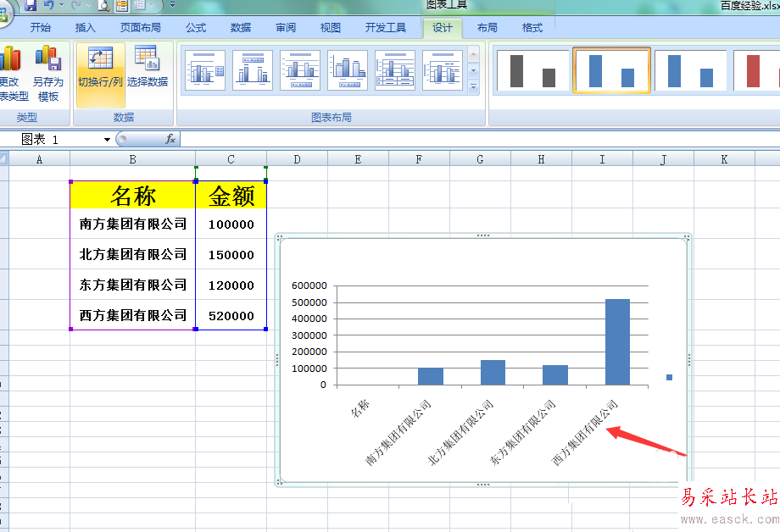The width and height of the screenshot is (780, 532).
Task: Select column A header
Action: click(39, 159)
